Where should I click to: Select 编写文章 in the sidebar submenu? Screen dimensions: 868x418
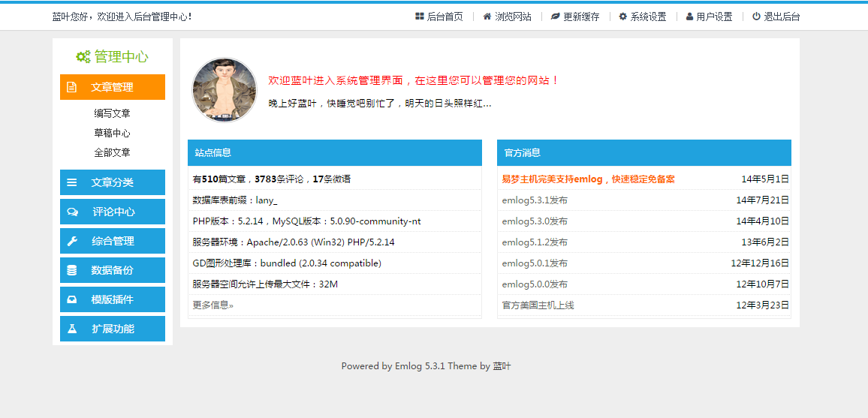(x=113, y=113)
